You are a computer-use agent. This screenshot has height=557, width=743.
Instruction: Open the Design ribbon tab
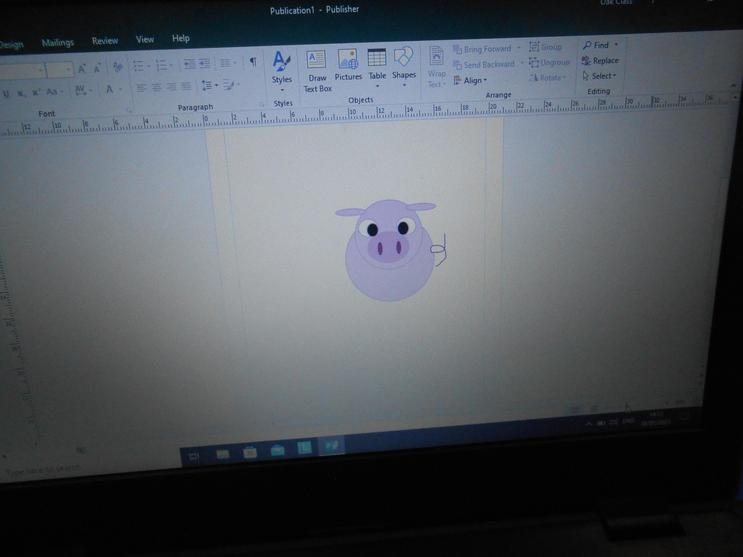[11, 45]
